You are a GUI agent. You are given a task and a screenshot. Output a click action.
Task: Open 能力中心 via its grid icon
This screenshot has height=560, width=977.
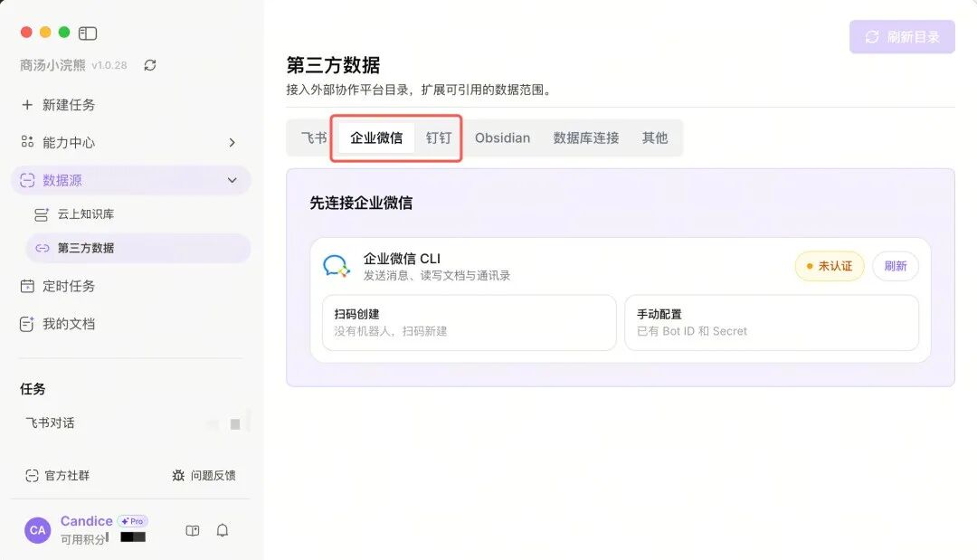[27, 142]
